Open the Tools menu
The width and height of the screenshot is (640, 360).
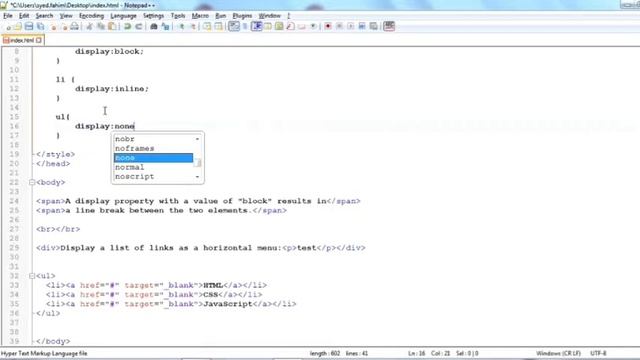click(178, 16)
